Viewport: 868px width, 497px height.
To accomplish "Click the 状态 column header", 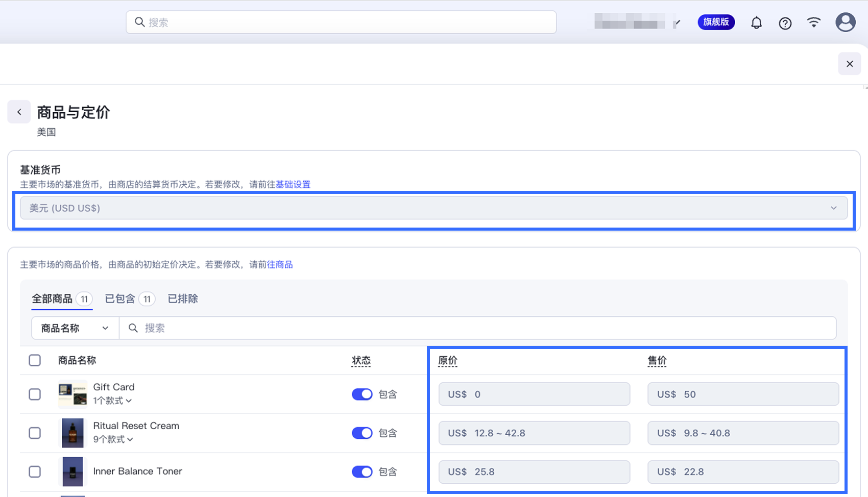I will coord(361,360).
